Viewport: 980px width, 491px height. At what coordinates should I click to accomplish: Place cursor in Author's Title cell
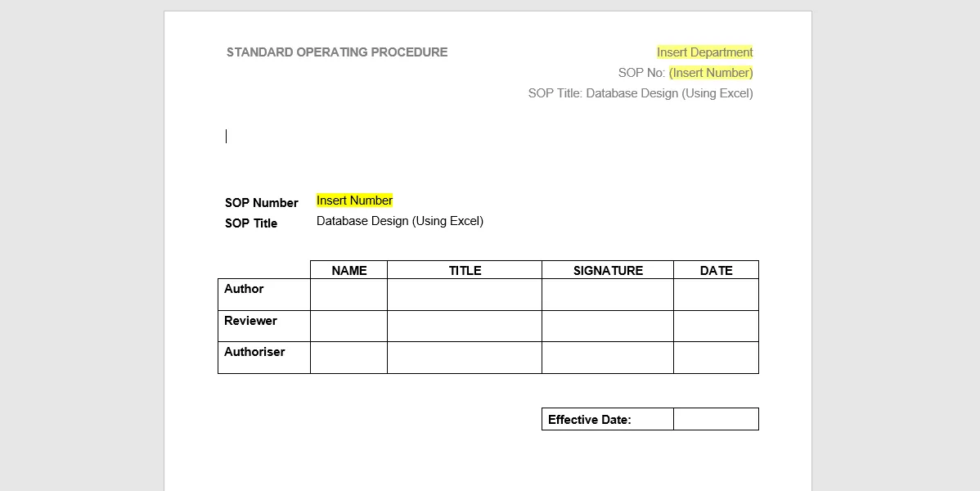click(465, 295)
